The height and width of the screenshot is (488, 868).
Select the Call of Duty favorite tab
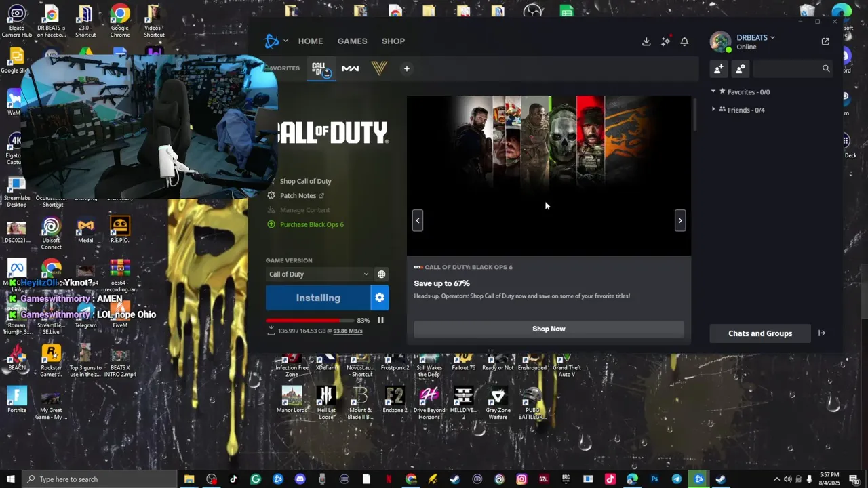[321, 69]
